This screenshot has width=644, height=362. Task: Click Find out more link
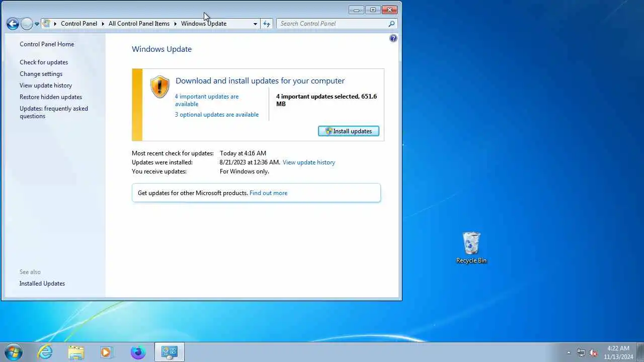269,193
